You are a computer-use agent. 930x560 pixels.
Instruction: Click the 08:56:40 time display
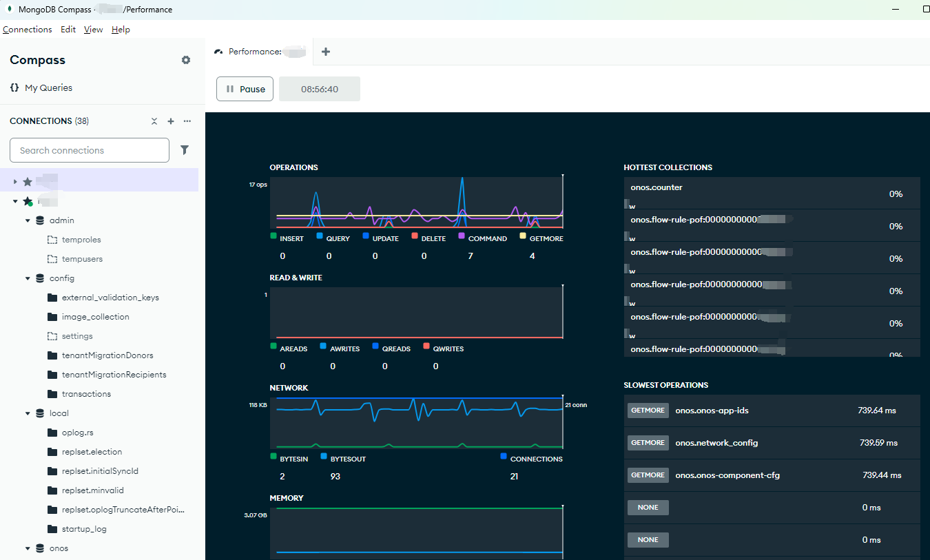(x=320, y=89)
